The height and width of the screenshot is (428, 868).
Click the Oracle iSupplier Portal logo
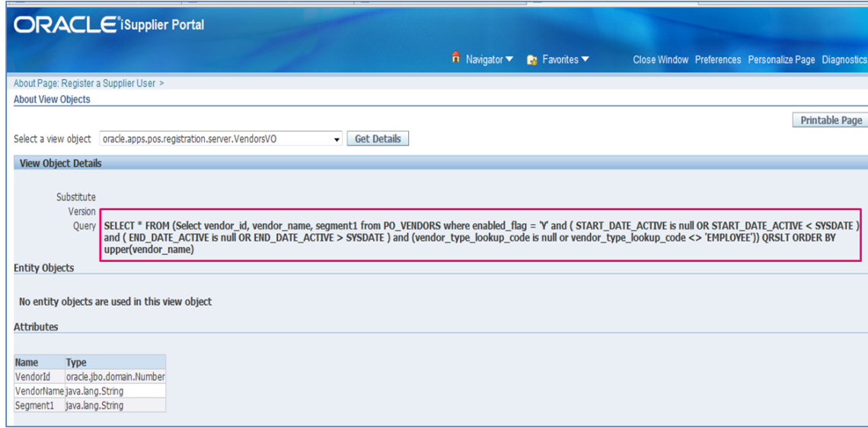(109, 25)
